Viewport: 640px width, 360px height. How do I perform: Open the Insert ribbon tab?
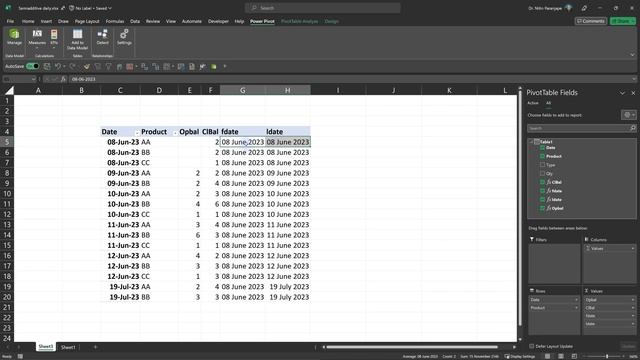(46, 21)
